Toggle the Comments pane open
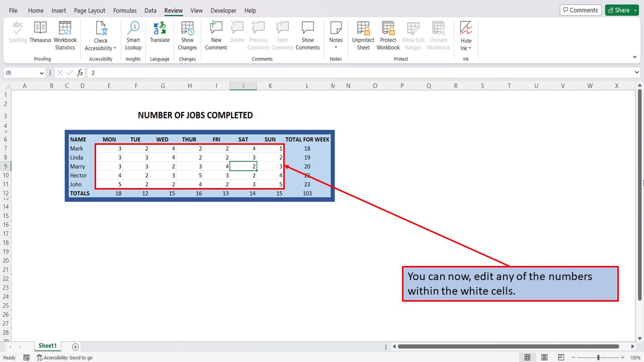 [x=580, y=10]
